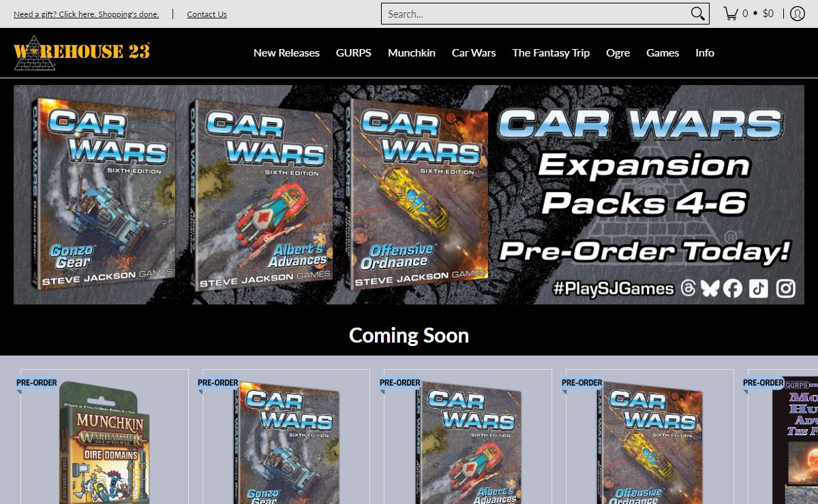Click Offensive Ordnance box in banner
The width and height of the screenshot is (818, 504).
click(417, 195)
